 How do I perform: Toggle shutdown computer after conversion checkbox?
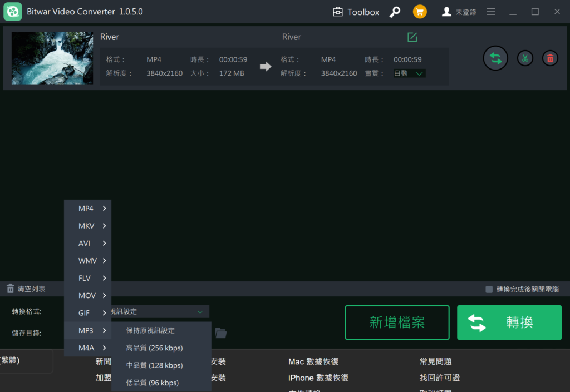489,289
